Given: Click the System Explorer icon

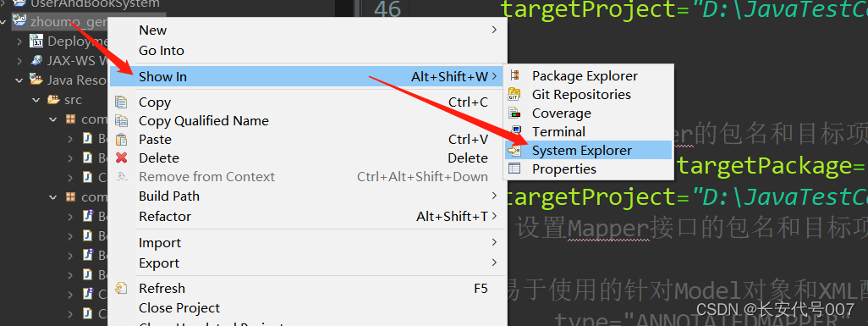Looking at the screenshot, I should 514,150.
